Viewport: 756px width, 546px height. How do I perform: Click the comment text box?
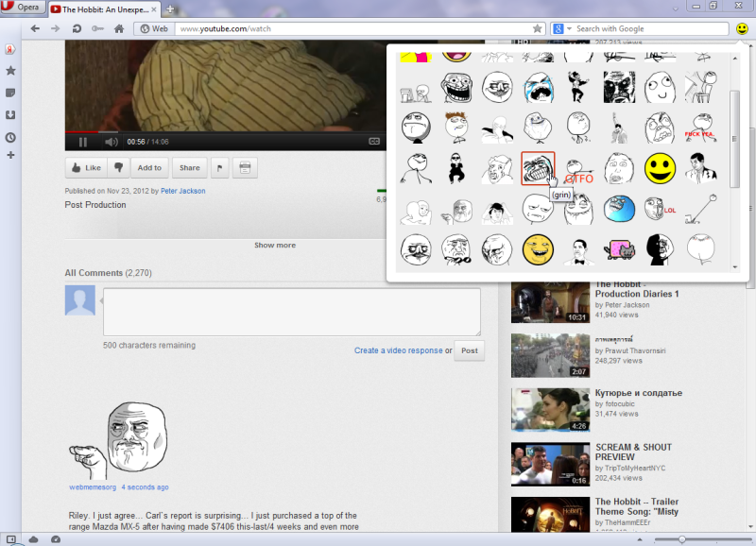point(292,312)
